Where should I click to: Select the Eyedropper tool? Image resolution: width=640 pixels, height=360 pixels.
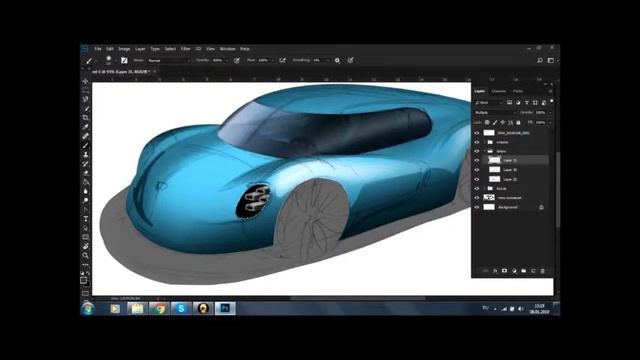(x=85, y=127)
